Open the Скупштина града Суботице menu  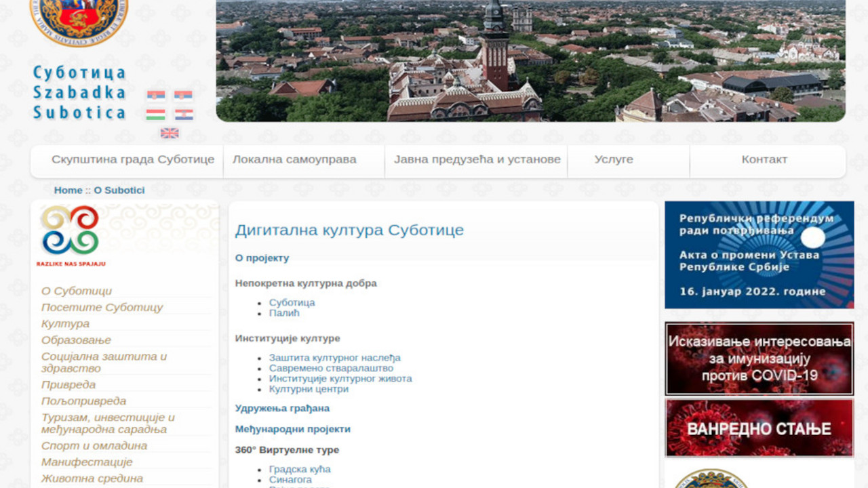pyautogui.click(x=133, y=159)
